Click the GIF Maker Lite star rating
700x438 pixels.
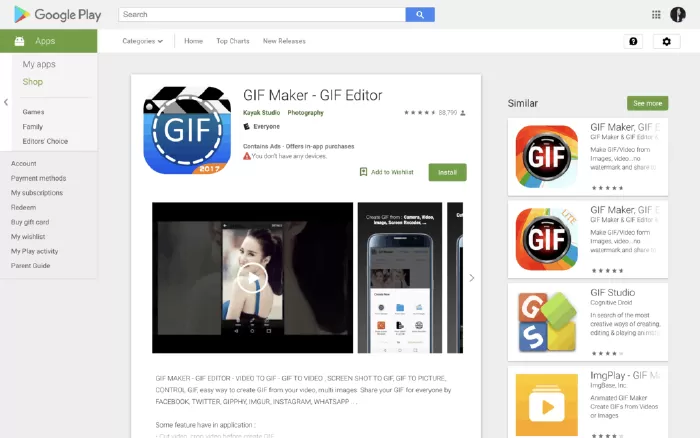tap(608, 271)
